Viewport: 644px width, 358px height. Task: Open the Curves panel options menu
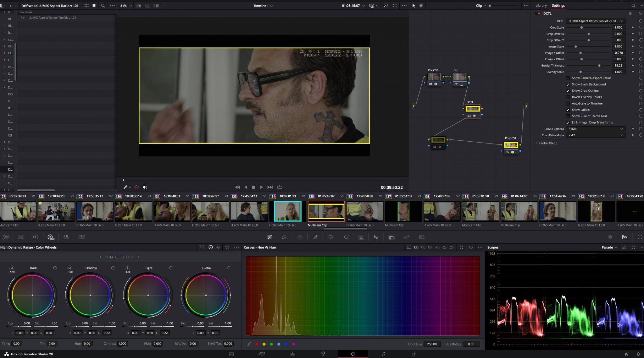(x=481, y=247)
